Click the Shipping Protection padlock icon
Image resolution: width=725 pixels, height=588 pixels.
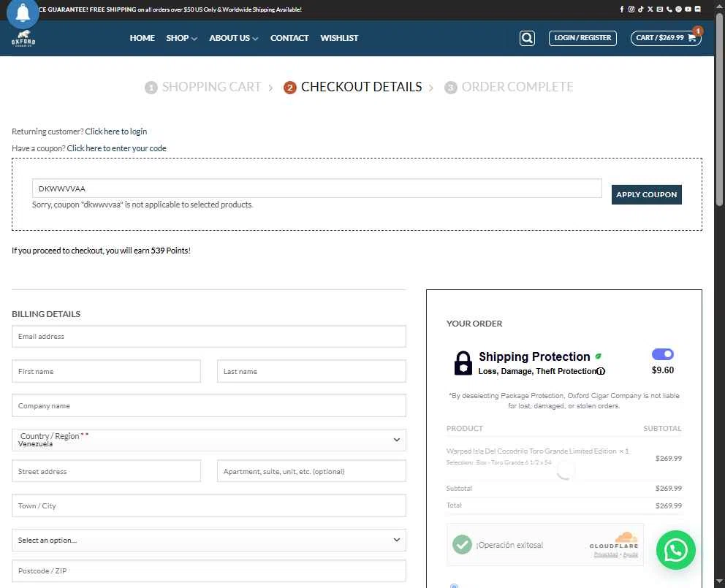coord(463,363)
